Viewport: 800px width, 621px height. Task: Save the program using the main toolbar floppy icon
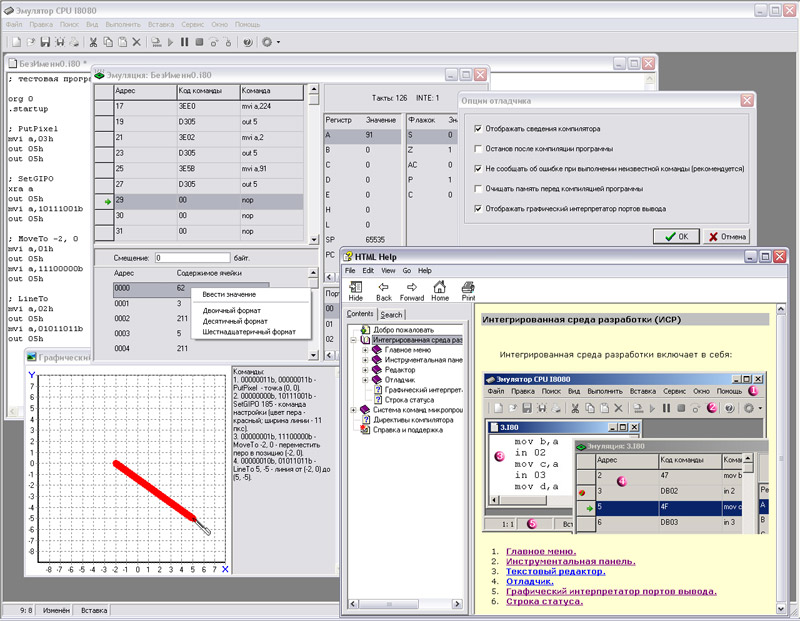click(x=45, y=42)
